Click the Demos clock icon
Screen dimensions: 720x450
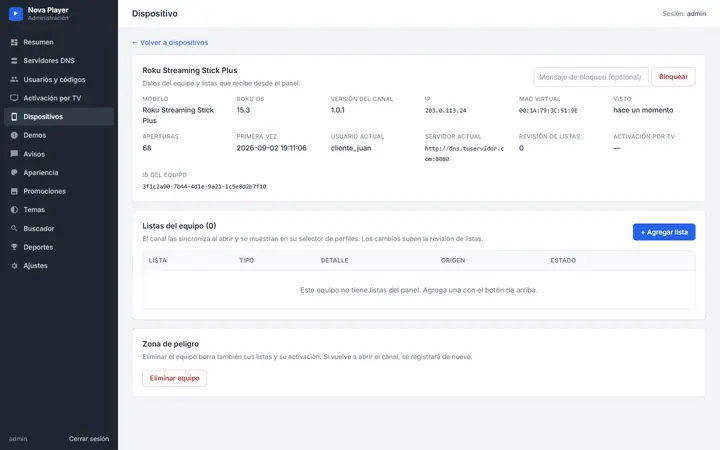pyautogui.click(x=14, y=135)
